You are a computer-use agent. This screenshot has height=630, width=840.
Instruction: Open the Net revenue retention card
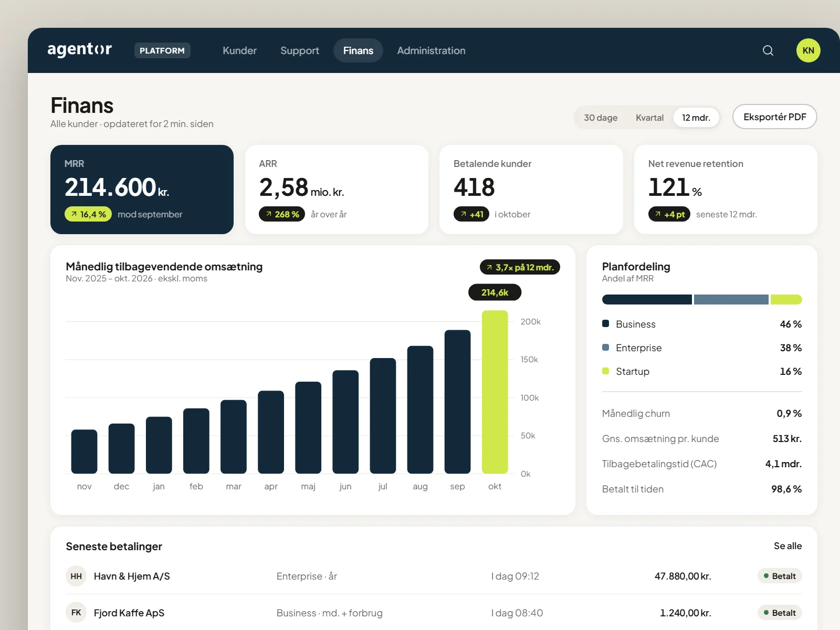[726, 190]
